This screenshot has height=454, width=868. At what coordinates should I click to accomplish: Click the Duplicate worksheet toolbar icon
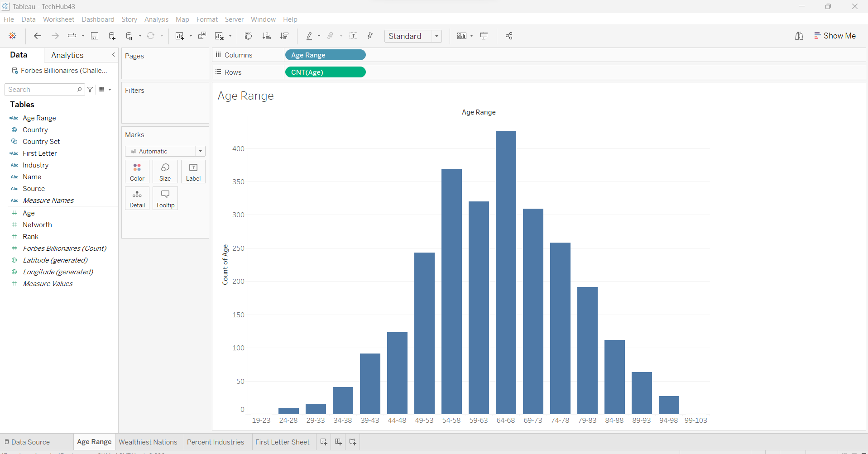202,36
